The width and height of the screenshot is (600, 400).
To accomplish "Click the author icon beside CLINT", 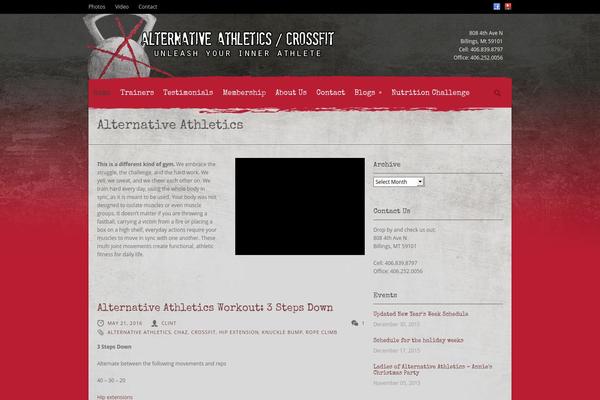I will point(155,323).
